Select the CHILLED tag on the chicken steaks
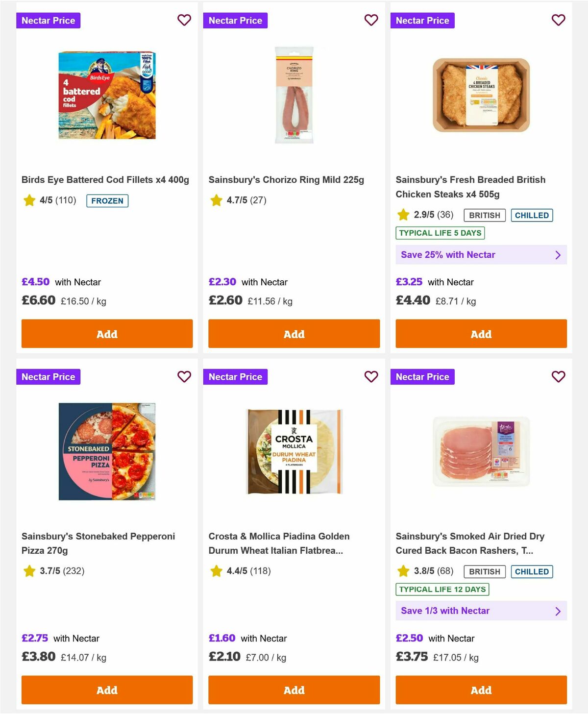The image size is (588, 714). tap(532, 215)
